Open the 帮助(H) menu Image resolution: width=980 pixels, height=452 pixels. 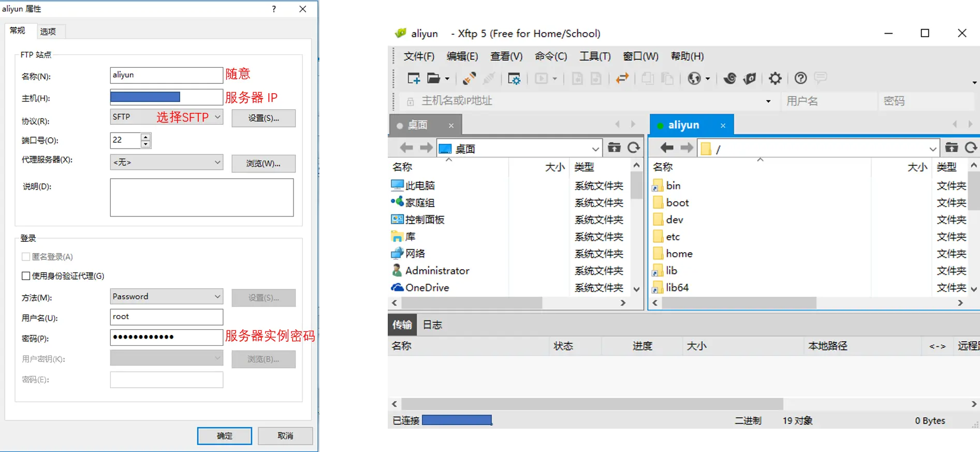coord(687,56)
